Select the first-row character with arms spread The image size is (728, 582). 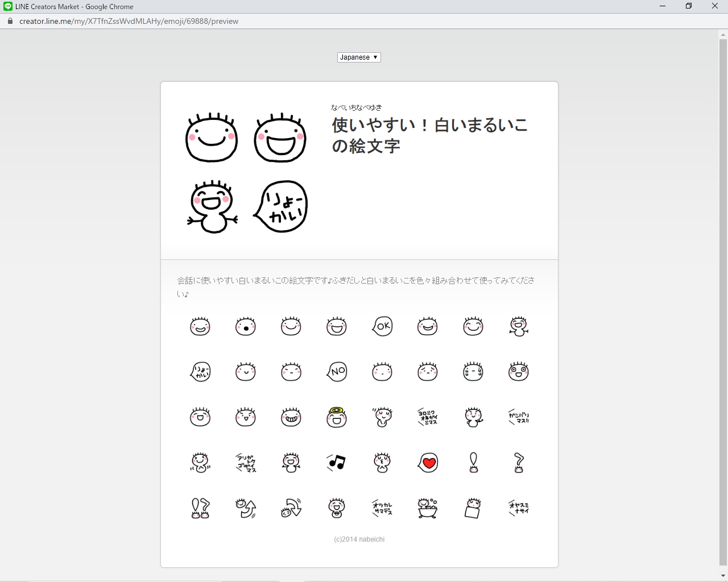click(x=519, y=326)
